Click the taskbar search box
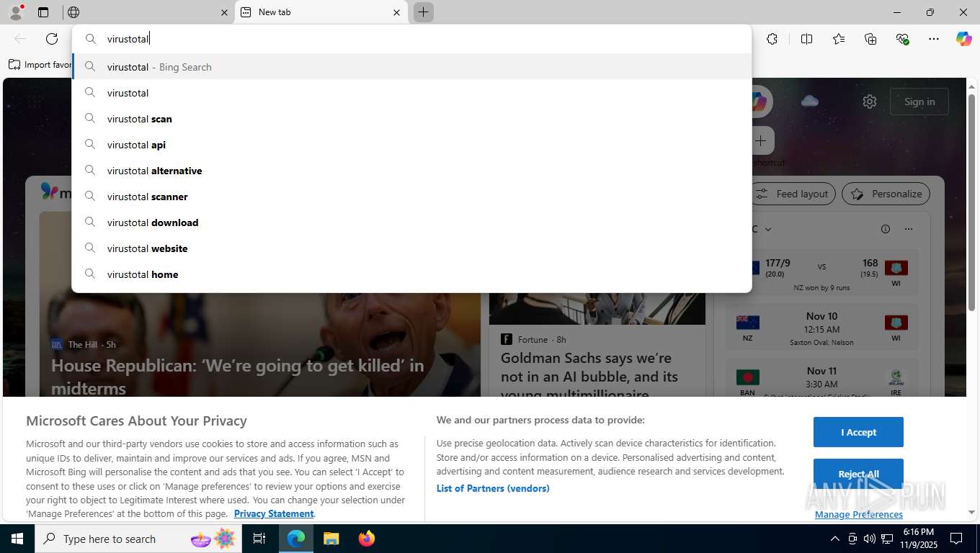The image size is (980, 553). (138, 539)
